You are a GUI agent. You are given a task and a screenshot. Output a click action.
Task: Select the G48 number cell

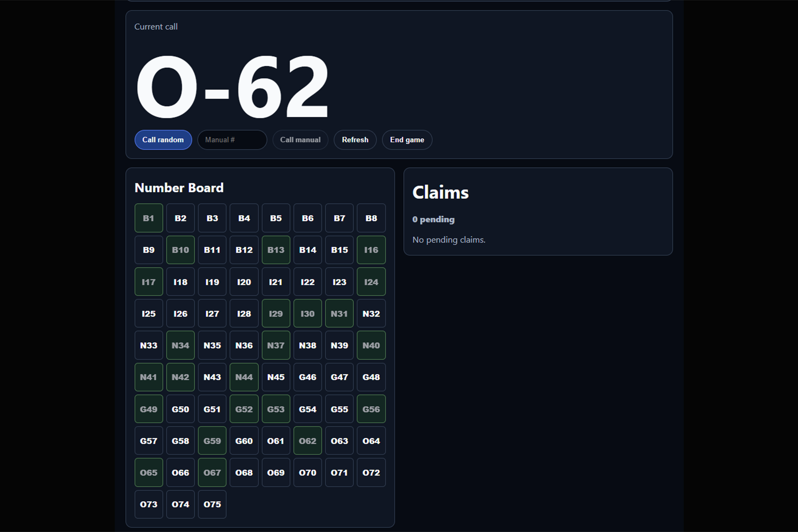click(371, 377)
